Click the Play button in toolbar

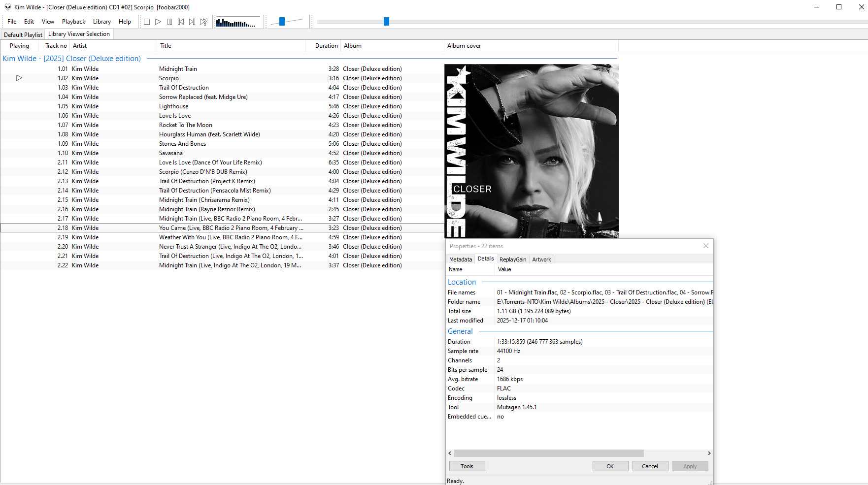(x=158, y=22)
